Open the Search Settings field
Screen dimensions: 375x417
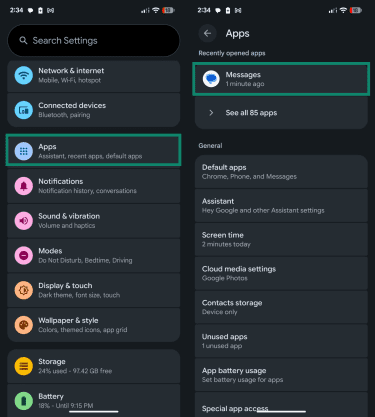pyautogui.click(x=94, y=41)
